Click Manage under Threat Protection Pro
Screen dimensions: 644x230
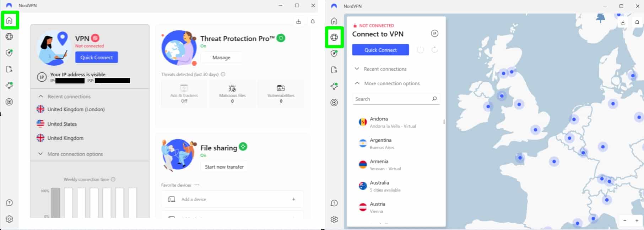tap(221, 57)
